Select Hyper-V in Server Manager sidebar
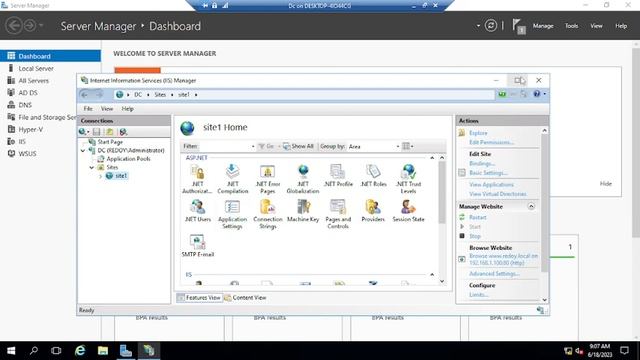The width and height of the screenshot is (640, 360). coord(31,129)
